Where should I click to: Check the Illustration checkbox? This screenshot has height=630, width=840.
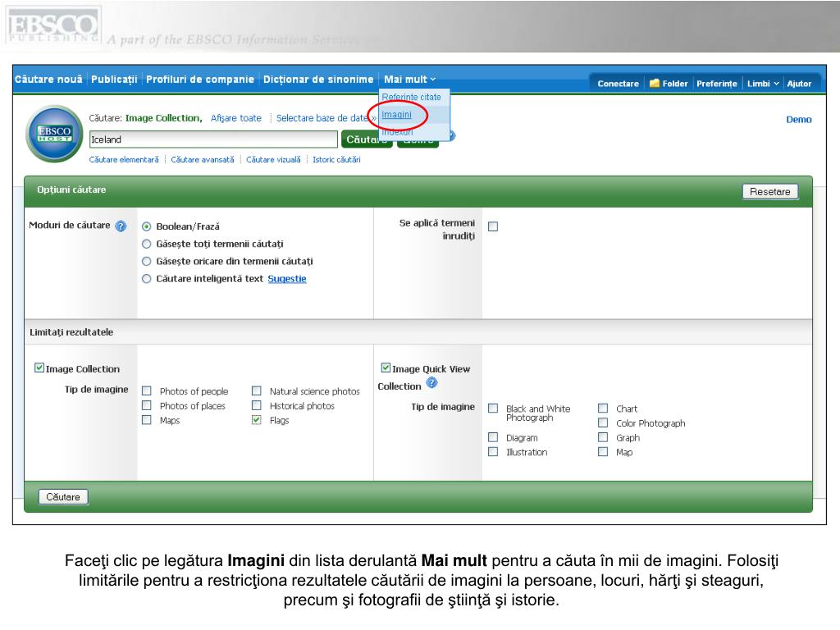493,452
